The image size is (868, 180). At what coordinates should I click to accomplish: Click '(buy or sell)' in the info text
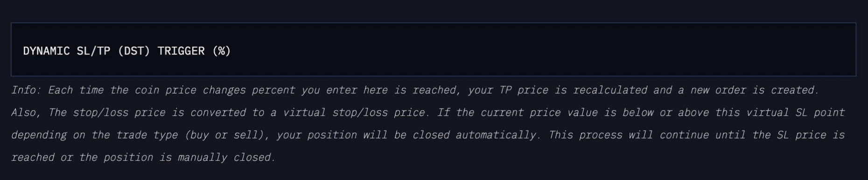tap(227, 135)
